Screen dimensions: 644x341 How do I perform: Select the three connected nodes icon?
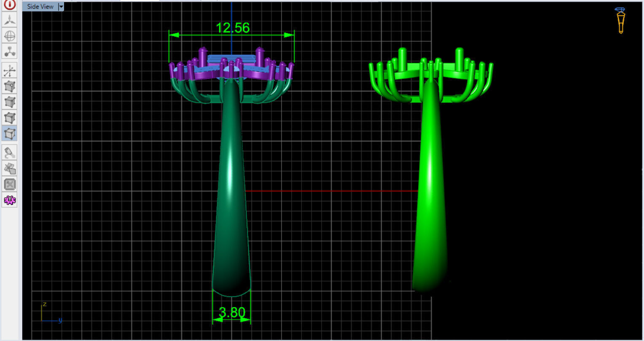click(10, 51)
